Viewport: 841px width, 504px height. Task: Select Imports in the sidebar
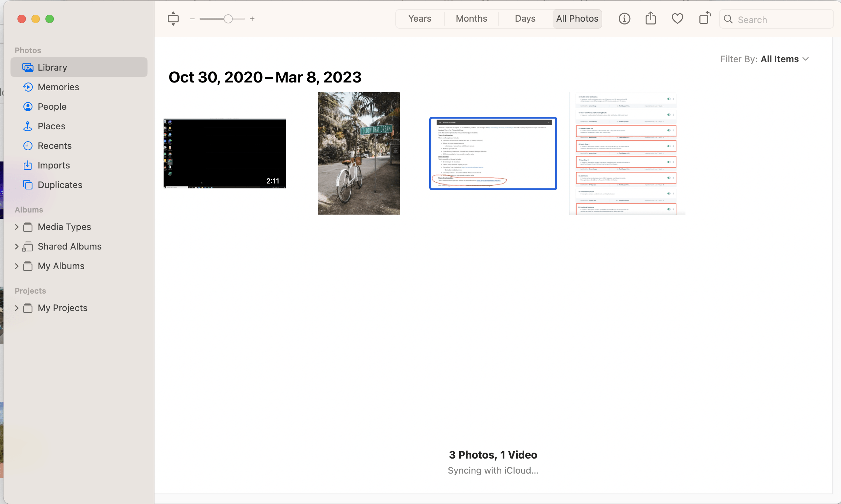[x=53, y=165]
